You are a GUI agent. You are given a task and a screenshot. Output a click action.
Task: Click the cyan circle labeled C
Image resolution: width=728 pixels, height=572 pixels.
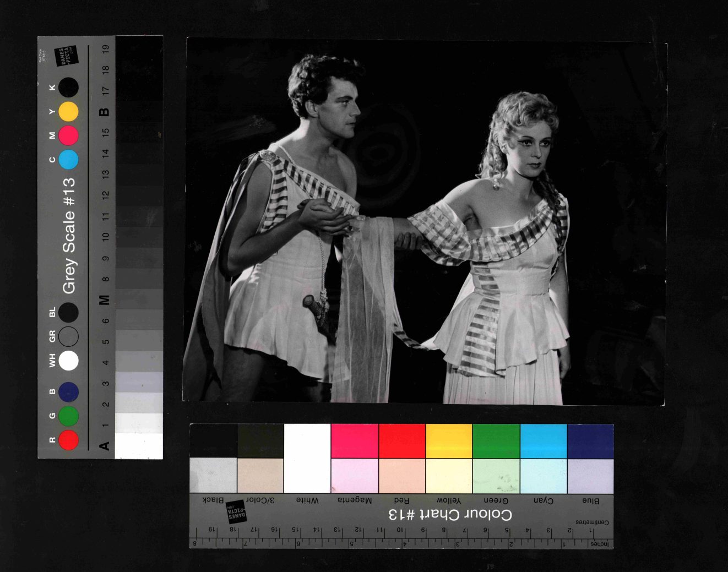tap(69, 160)
